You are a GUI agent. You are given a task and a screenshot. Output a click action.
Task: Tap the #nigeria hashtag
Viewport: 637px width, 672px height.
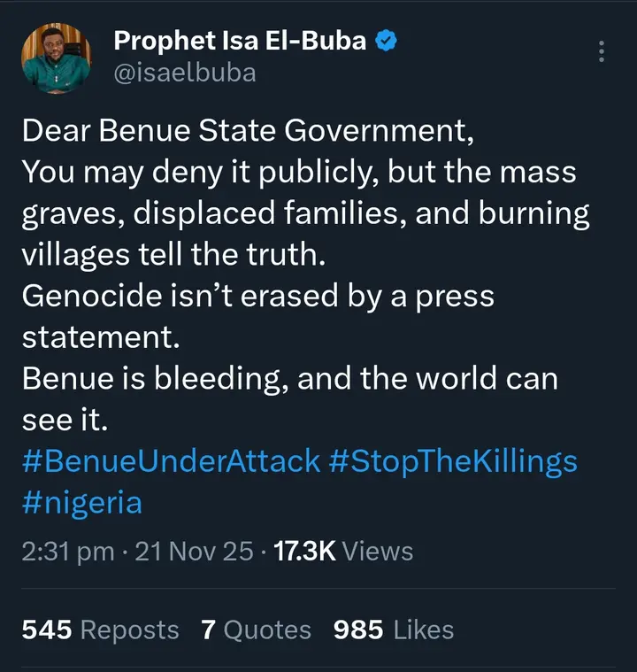tap(81, 503)
